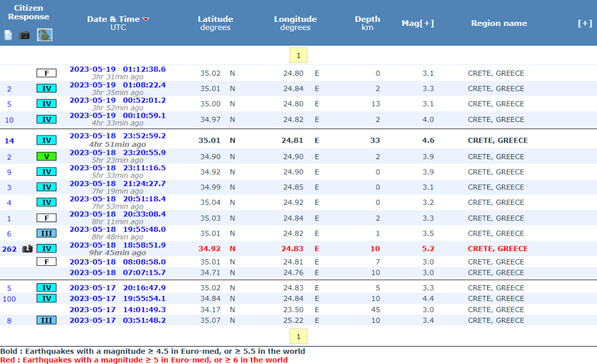Click III badge for 03:51:48.2 event
Image resolution: width=597 pixels, height=364 pixels.
tap(46, 320)
